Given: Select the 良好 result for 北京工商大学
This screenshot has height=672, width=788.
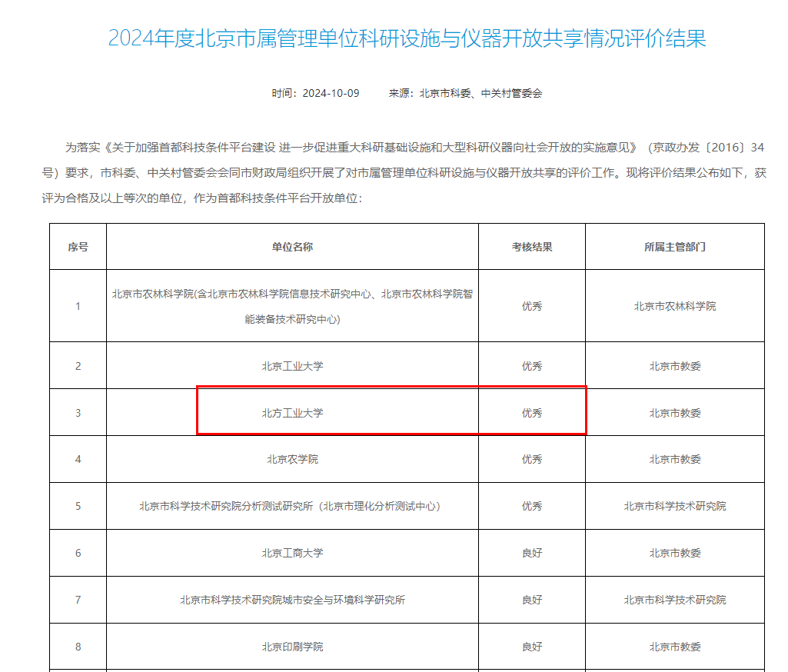Looking at the screenshot, I should coord(532,553).
